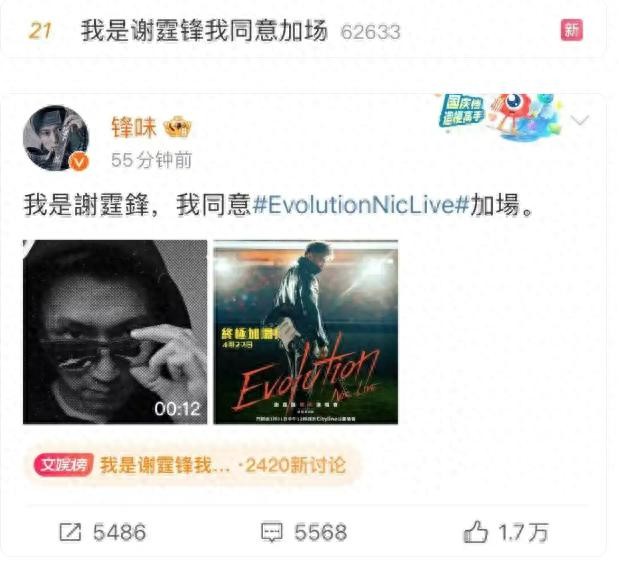Click the 55分钟前 timestamp
The image size is (619, 564).
152,160
